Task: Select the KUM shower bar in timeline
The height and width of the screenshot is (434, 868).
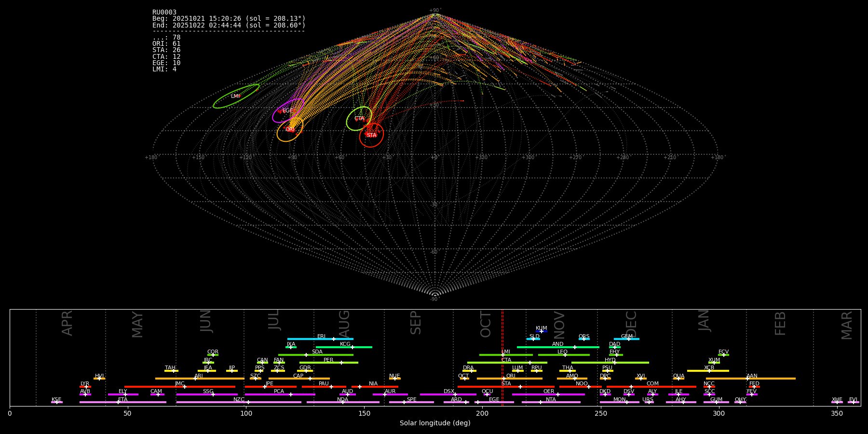Action: (x=542, y=331)
